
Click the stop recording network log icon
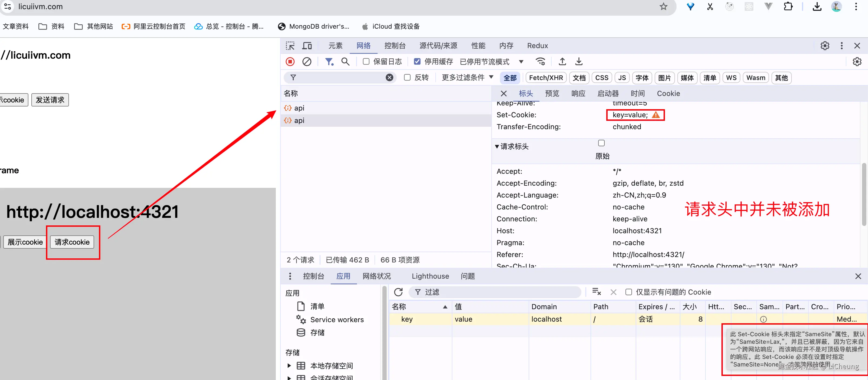click(290, 62)
